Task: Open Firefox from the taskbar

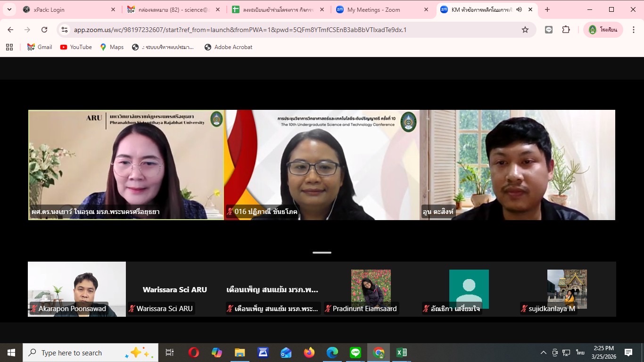Action: (x=309, y=353)
